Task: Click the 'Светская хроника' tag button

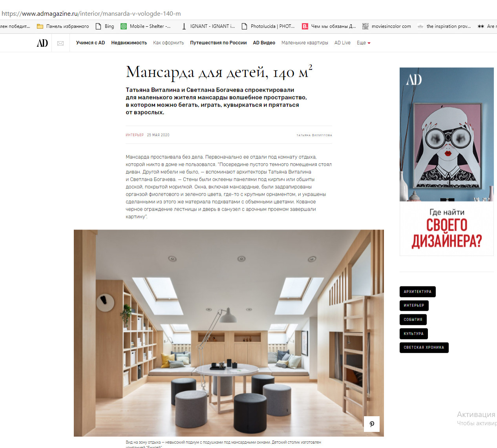Action: point(424,347)
